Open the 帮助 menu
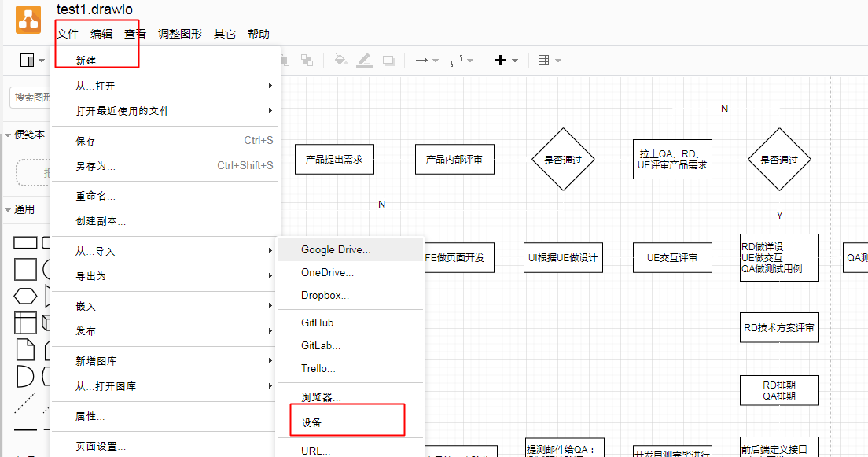This screenshot has height=457, width=868. click(x=256, y=34)
